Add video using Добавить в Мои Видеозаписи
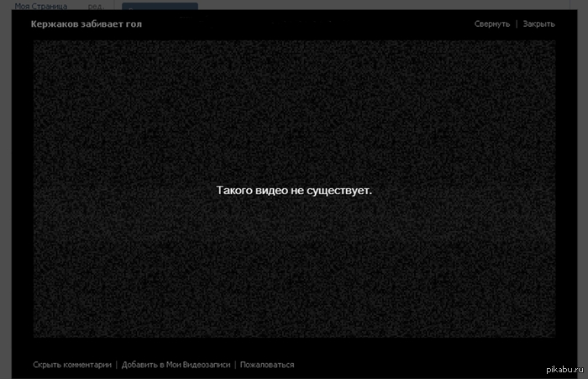This screenshot has height=379, width=588. coord(176,365)
